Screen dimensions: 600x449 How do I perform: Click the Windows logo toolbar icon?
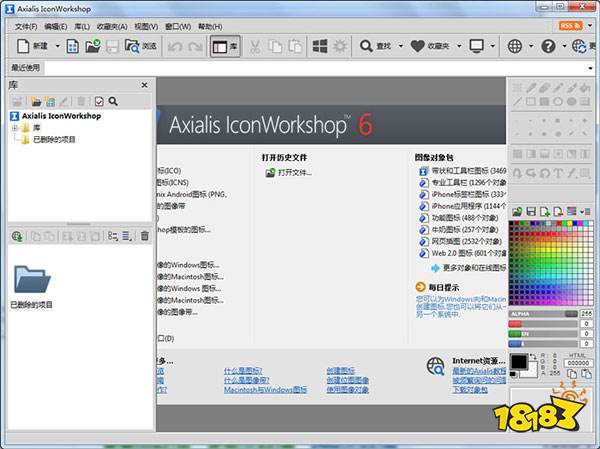pyautogui.click(x=320, y=46)
